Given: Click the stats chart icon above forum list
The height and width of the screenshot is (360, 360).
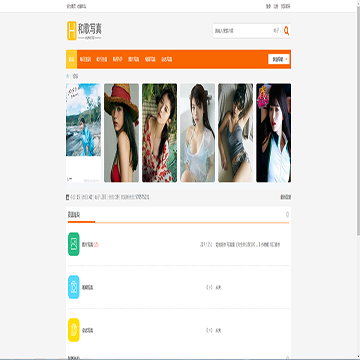Looking at the screenshot, I should pos(68,197).
